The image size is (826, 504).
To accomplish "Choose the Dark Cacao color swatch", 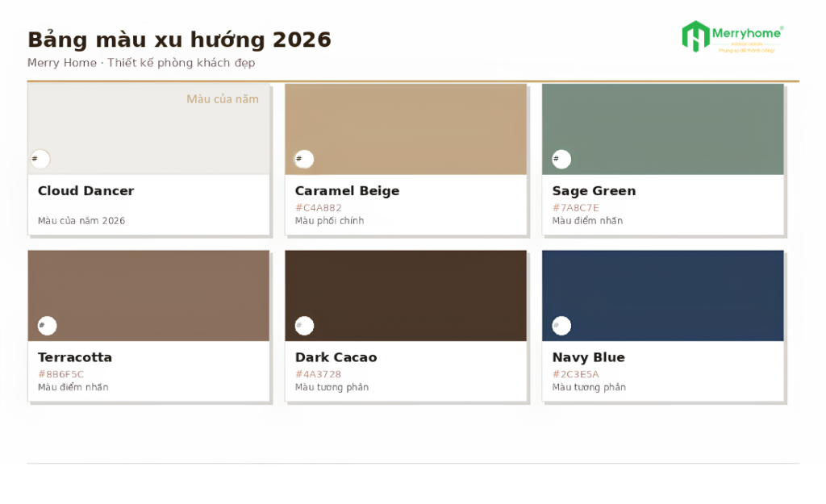I will click(406, 295).
